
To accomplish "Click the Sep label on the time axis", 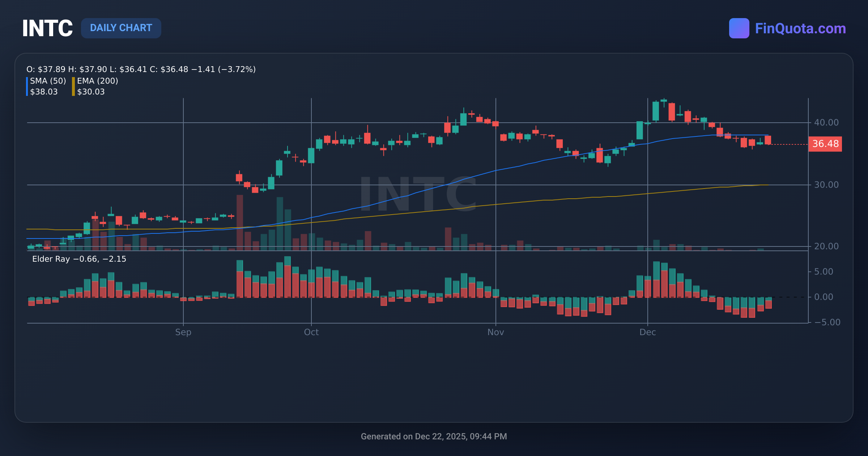I will tap(183, 332).
